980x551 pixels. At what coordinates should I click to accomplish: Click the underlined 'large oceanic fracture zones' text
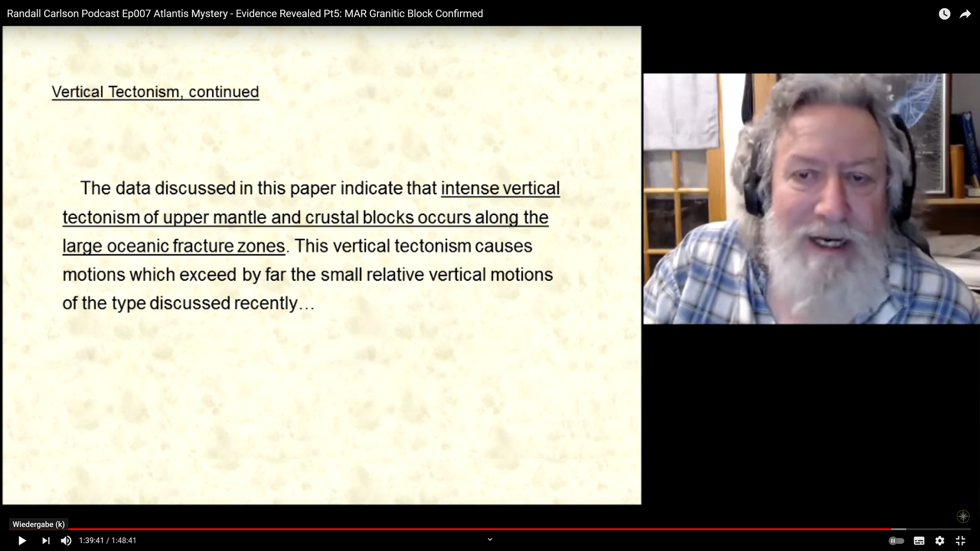click(173, 246)
